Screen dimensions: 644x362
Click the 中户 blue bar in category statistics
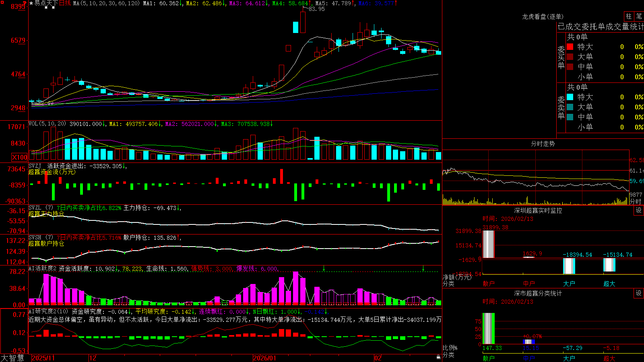pyautogui.click(x=529, y=342)
